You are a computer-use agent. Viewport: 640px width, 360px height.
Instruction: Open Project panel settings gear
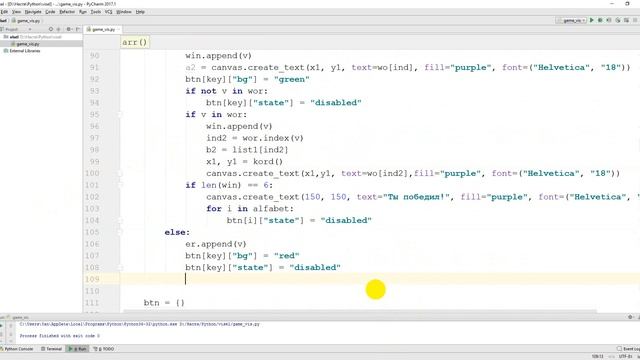[x=69, y=29]
